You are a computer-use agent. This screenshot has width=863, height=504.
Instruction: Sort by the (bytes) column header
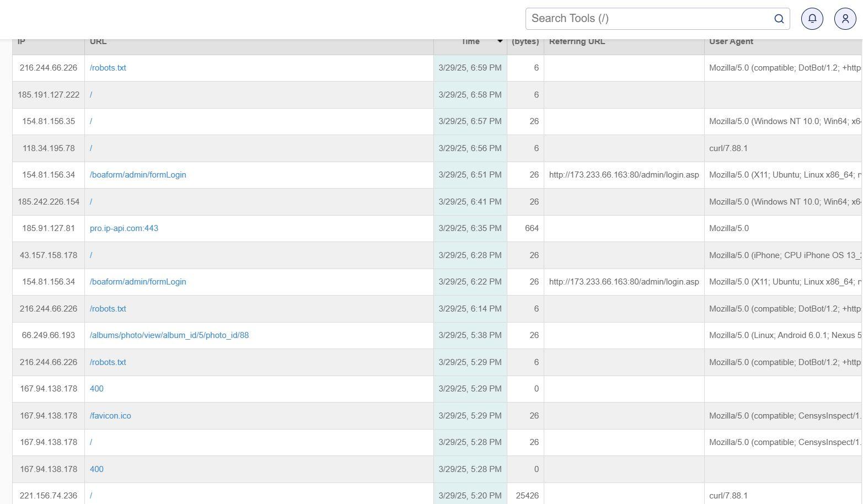tap(525, 41)
